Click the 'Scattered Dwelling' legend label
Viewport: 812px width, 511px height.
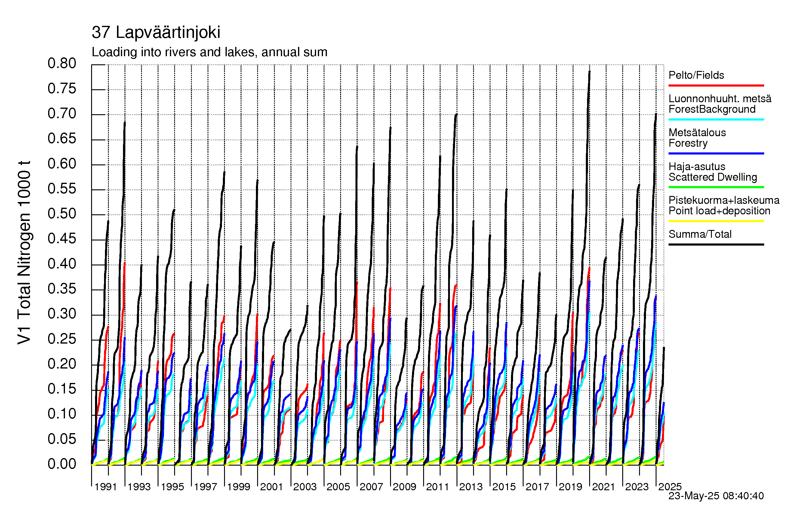point(713,177)
